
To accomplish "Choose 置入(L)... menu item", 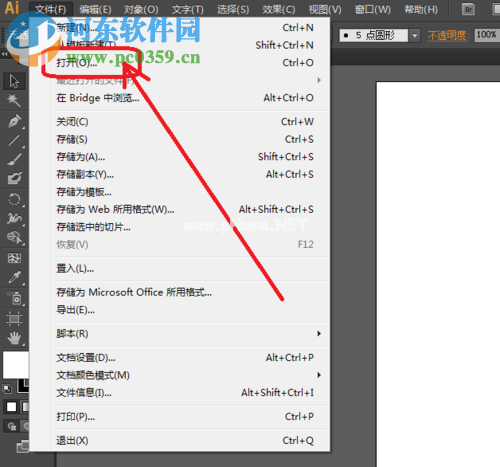I will (191, 268).
